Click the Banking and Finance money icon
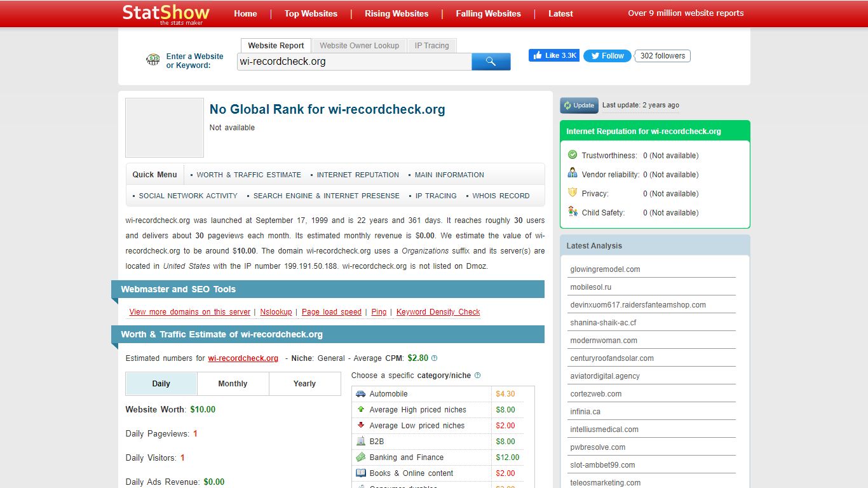 pyautogui.click(x=361, y=457)
